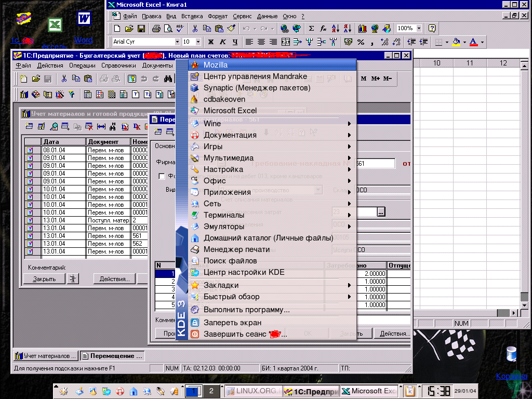The image size is (532, 399).
Task: Switch to virtual desktop 2 in pager
Action: click(x=211, y=391)
